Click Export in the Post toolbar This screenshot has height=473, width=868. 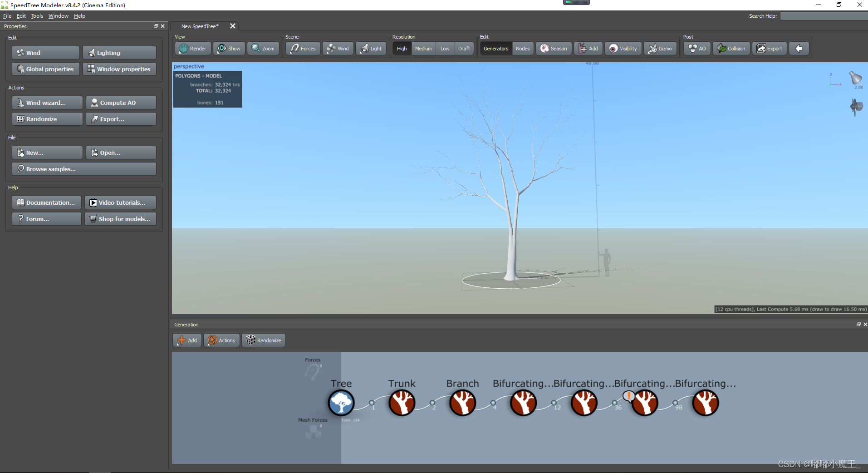tap(770, 49)
